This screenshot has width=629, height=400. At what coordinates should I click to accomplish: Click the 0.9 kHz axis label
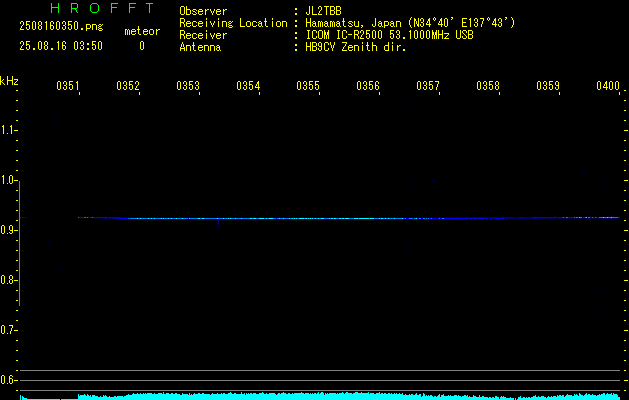pyautogui.click(x=8, y=230)
